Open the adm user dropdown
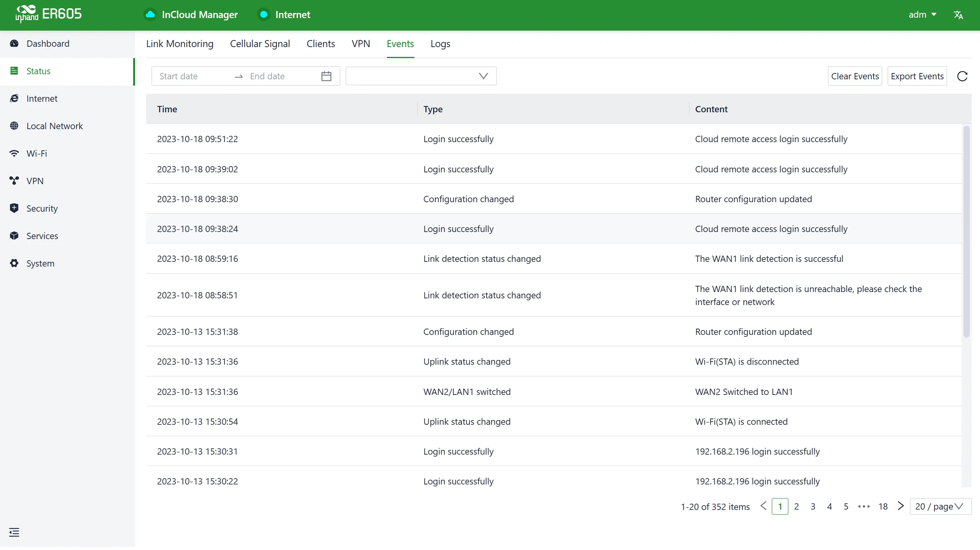Viewport: 980px width, 550px height. tap(922, 15)
